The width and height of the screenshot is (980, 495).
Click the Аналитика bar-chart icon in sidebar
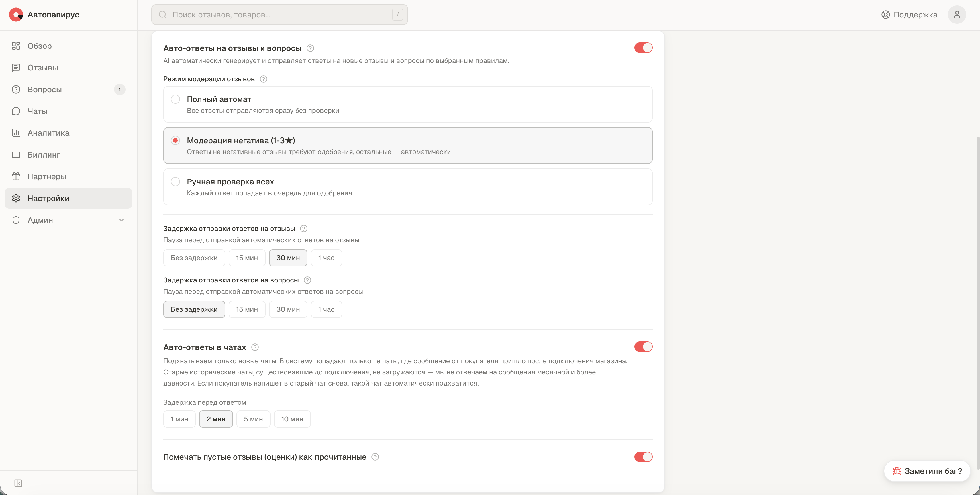pyautogui.click(x=16, y=133)
